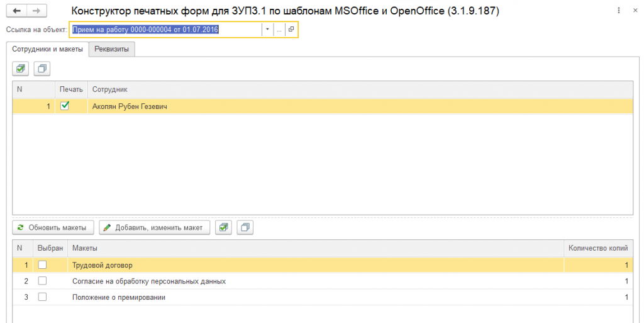This screenshot has width=644, height=323.
Task: Open the Сотрудники и макеты tab
Action: 48,49
